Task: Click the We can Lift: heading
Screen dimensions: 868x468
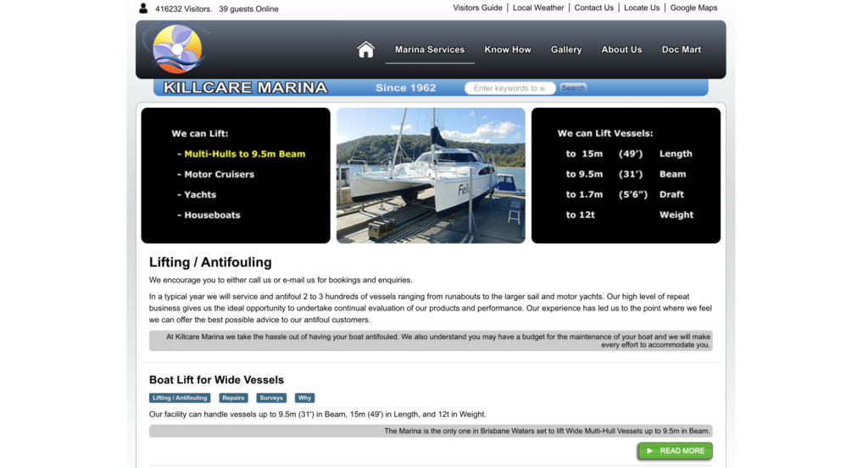Action: click(x=200, y=133)
